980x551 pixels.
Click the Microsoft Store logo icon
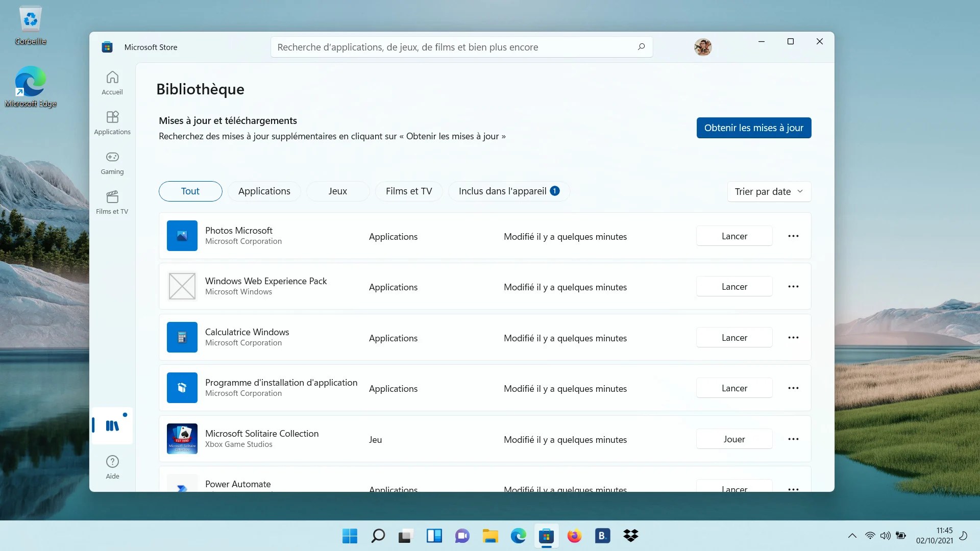107,47
